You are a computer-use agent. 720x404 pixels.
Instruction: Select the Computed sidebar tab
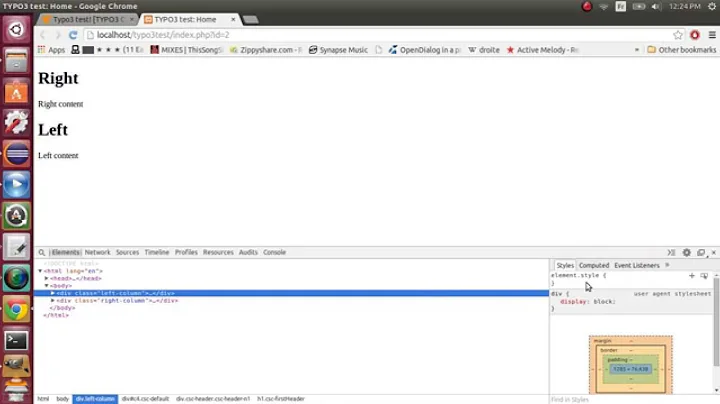coord(594,265)
